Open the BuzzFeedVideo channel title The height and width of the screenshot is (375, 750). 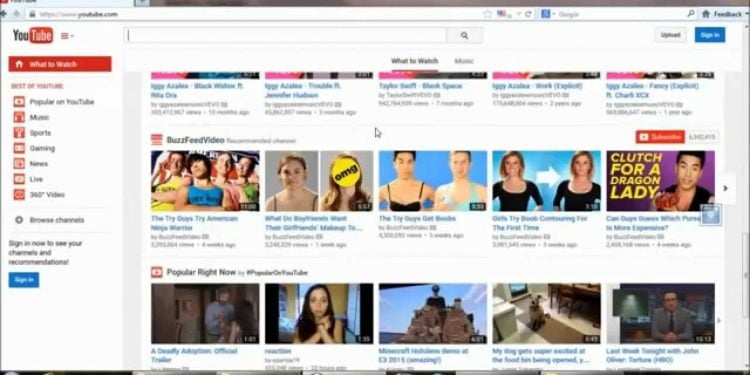[x=195, y=140]
